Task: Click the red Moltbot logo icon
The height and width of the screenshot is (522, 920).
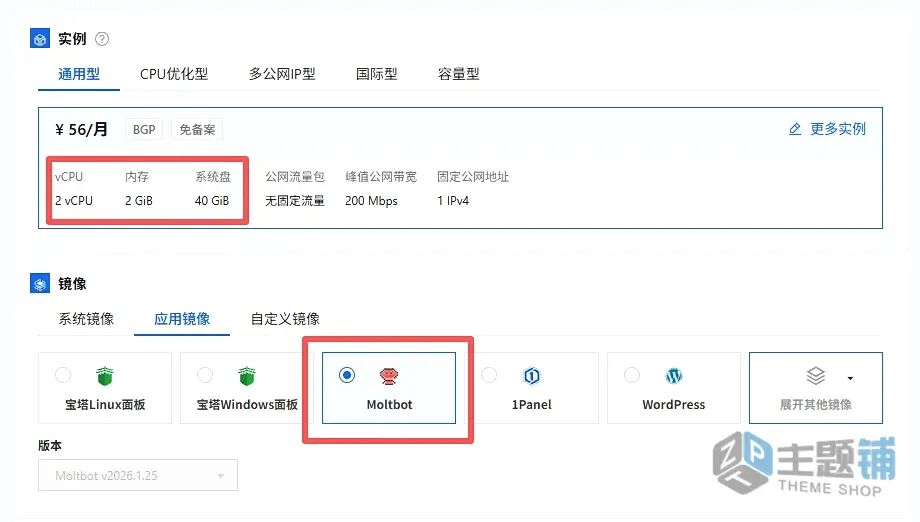Action: point(389,376)
